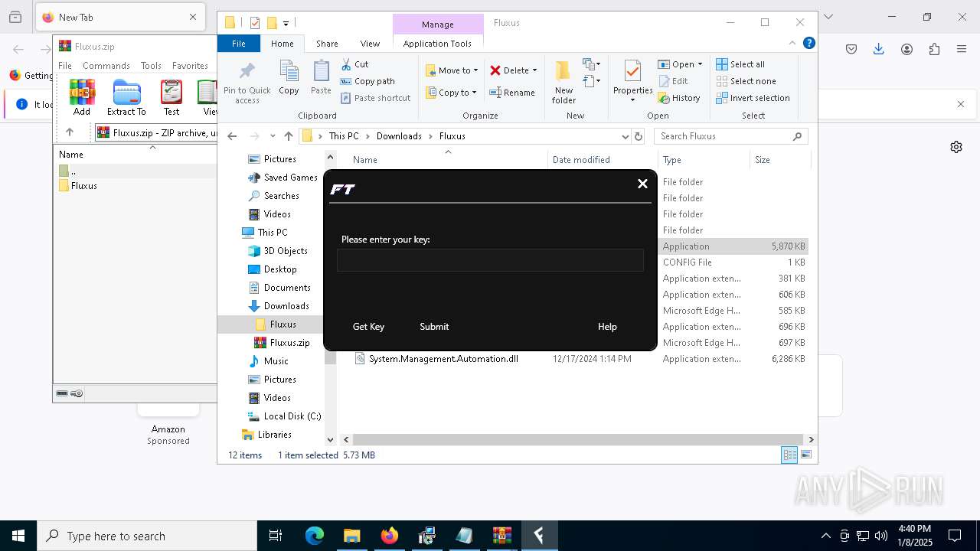Open Firefox downloads icon
This screenshot has width=980, height=551.
coord(878,49)
